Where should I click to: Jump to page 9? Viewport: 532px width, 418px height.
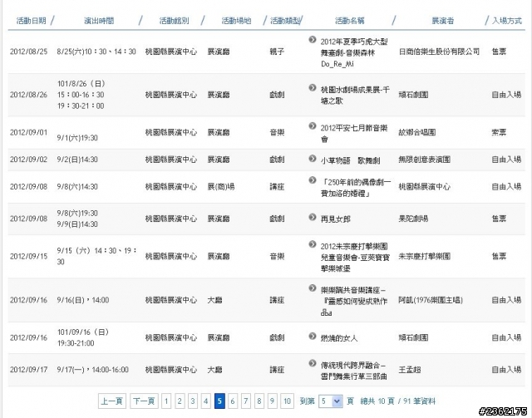coord(272,401)
